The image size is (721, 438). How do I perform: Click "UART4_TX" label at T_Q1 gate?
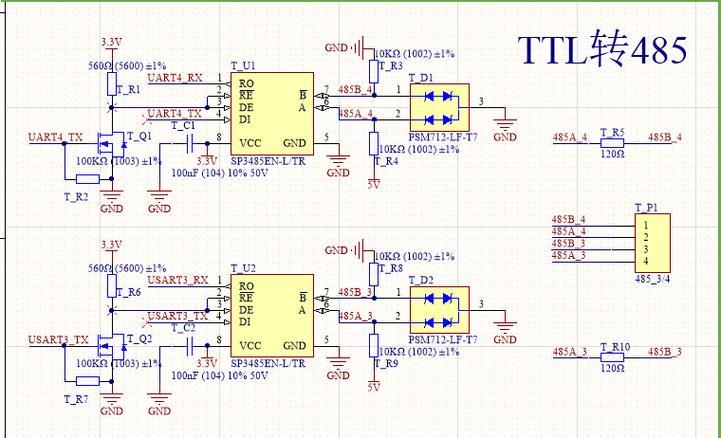pyautogui.click(x=56, y=137)
